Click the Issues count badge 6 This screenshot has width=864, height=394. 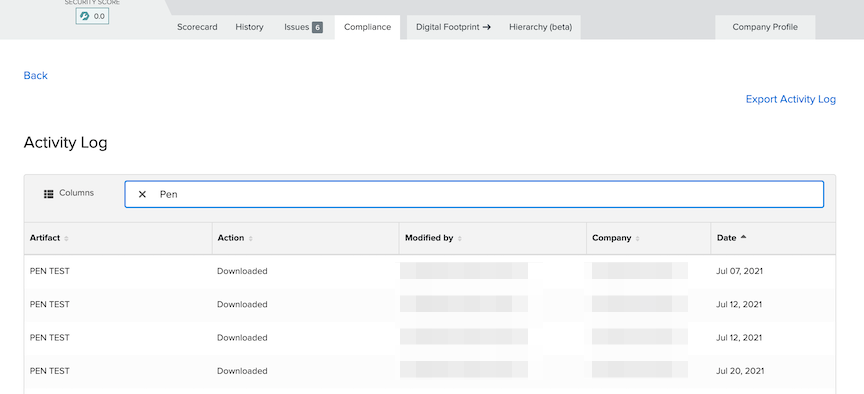317,27
